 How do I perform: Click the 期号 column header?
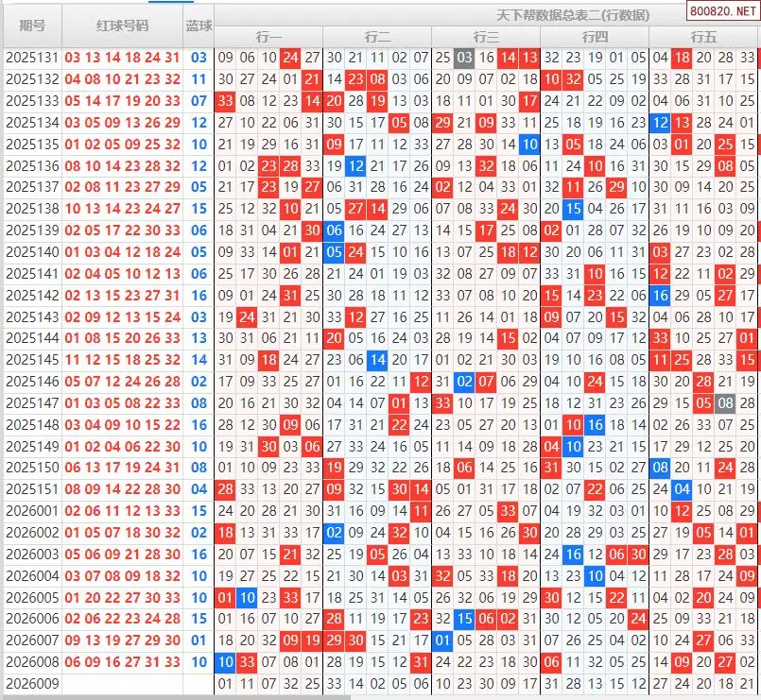point(32,26)
